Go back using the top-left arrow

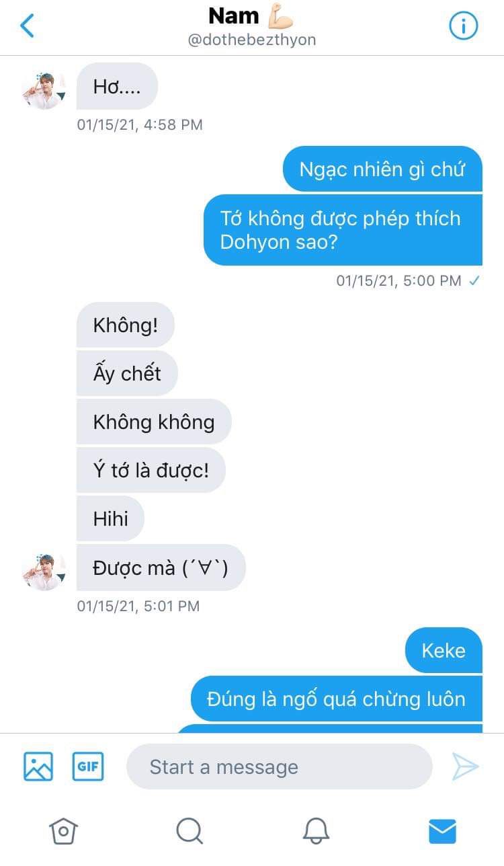(x=27, y=26)
